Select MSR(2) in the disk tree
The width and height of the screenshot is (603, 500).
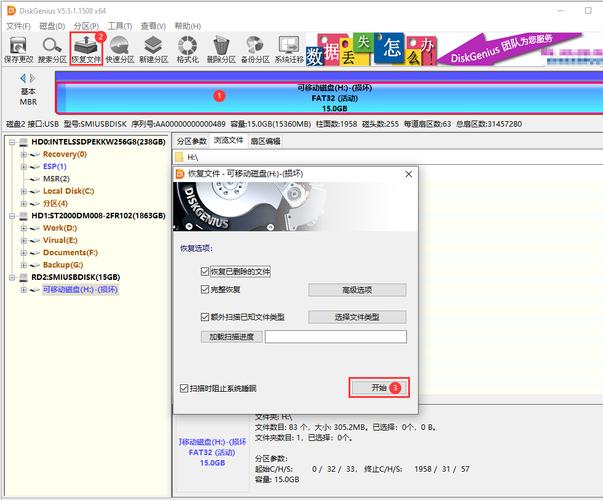pyautogui.click(x=56, y=179)
